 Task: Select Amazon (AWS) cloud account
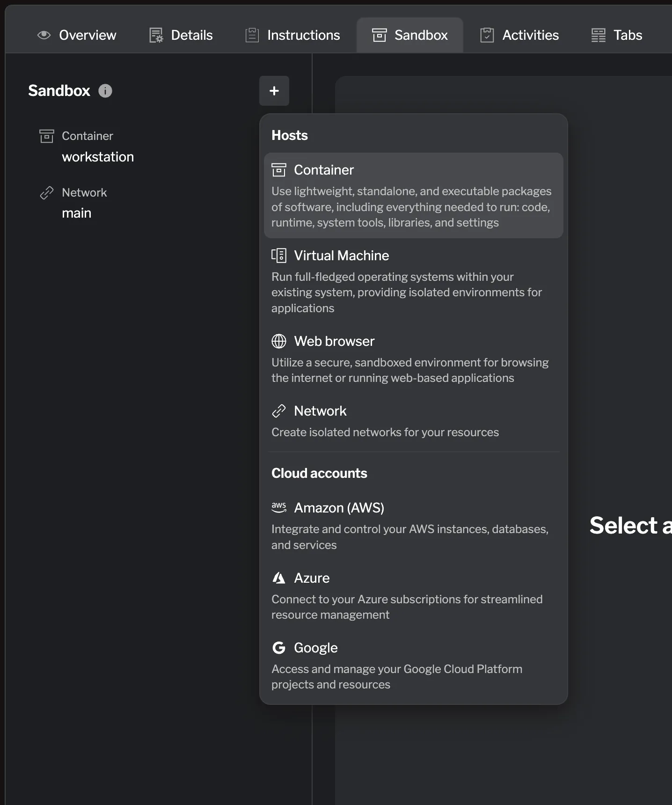(413, 526)
